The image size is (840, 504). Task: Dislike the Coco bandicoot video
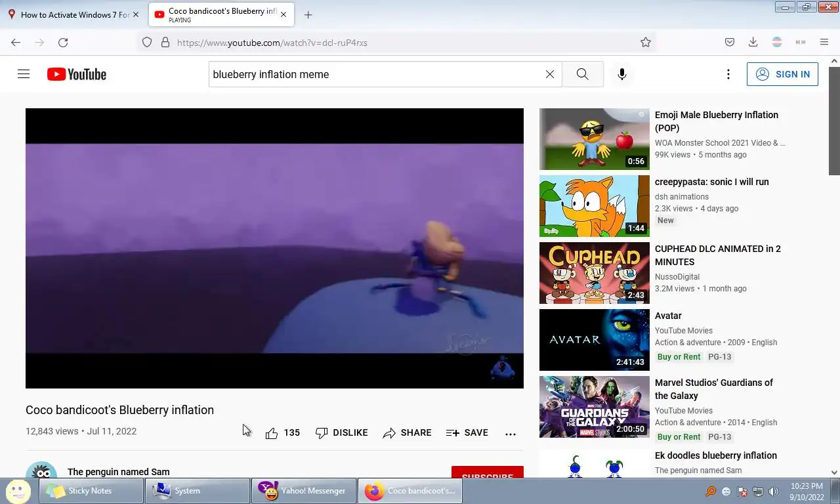342,432
